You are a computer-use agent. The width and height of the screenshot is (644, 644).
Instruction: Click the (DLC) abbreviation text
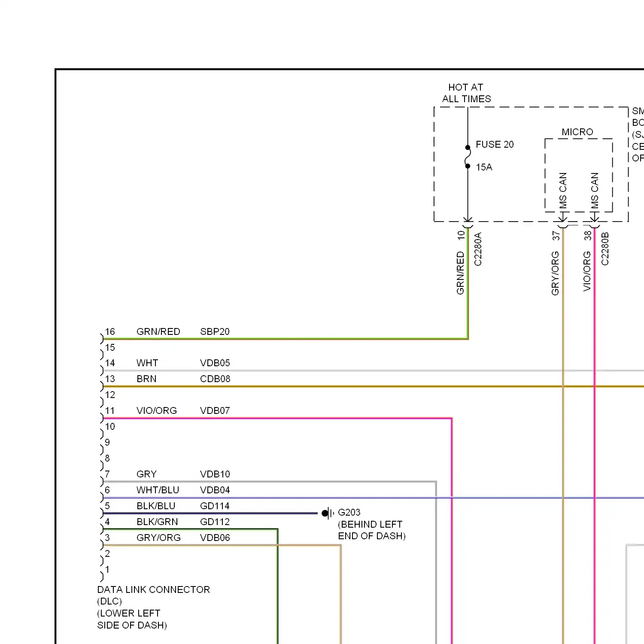coord(109,601)
